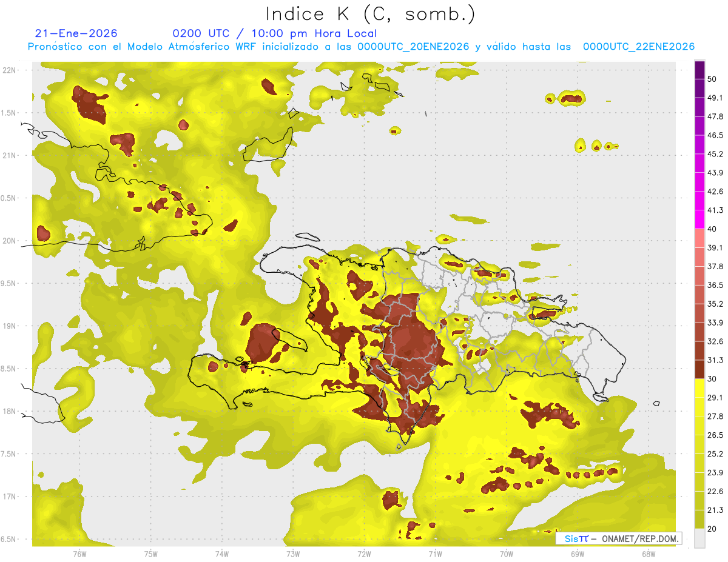
Task: Select the colorbar value '43.9'
Action: 715,173
